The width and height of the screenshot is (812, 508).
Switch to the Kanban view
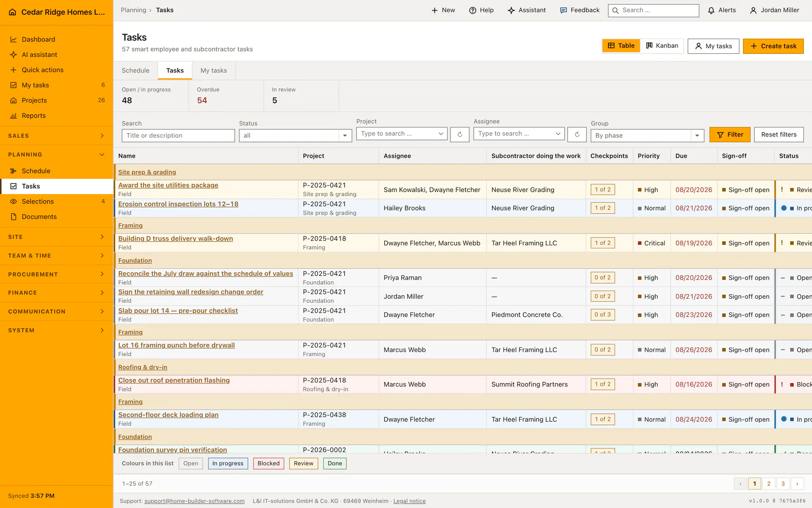pyautogui.click(x=662, y=46)
